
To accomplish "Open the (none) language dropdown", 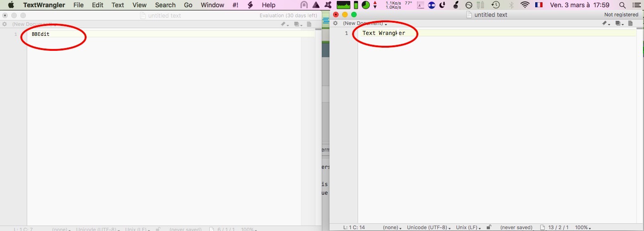I will click(x=392, y=227).
